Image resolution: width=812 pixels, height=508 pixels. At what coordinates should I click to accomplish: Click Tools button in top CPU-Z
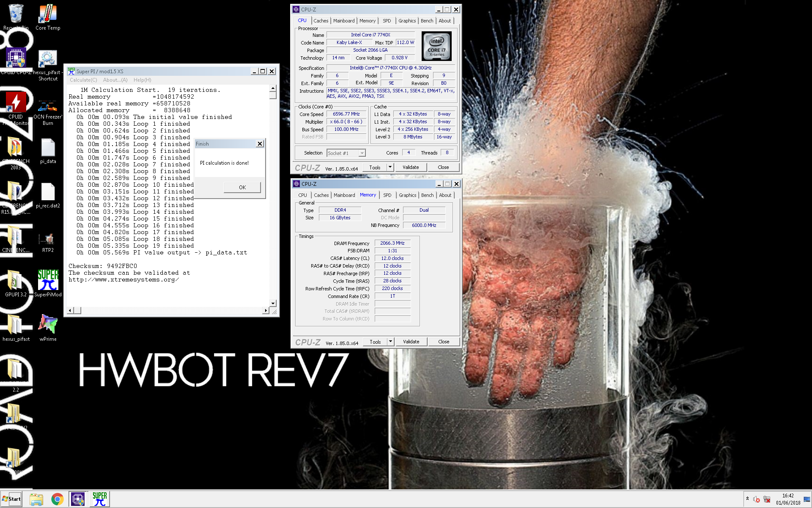375,168
